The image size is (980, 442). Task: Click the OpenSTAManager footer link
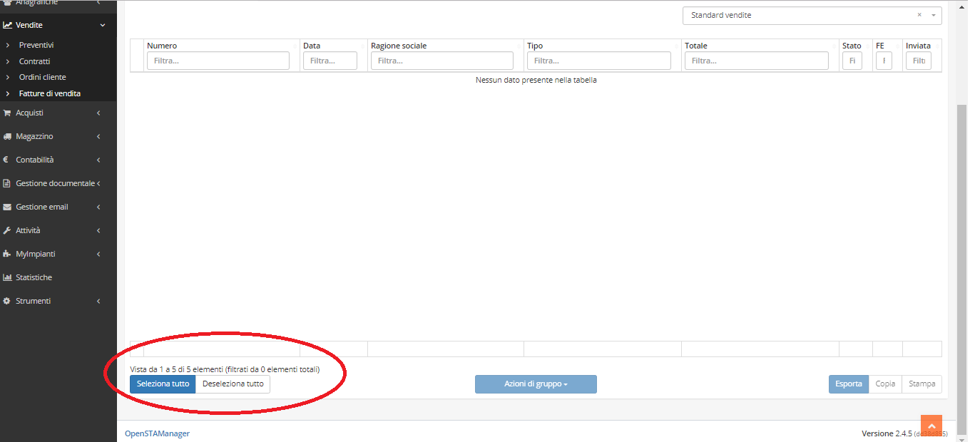pyautogui.click(x=157, y=433)
